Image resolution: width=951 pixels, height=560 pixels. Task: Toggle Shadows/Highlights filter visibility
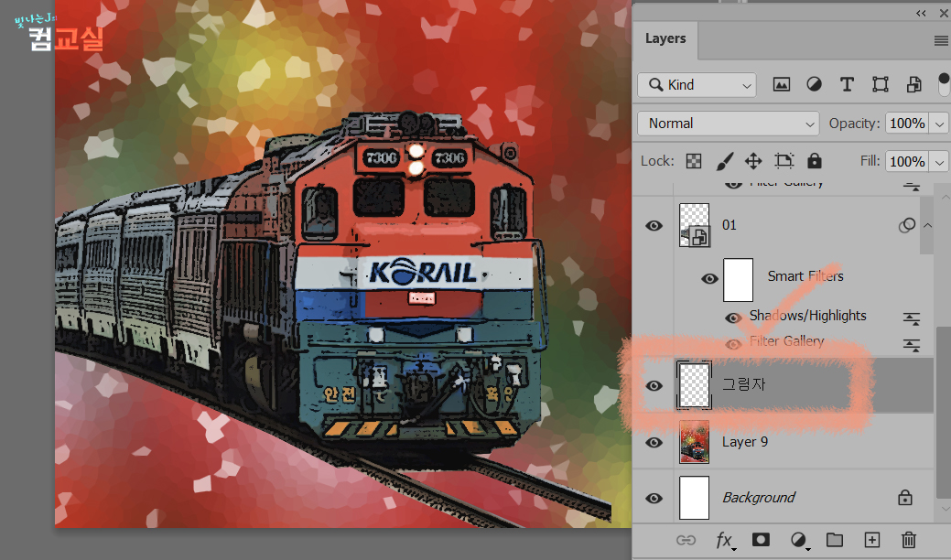(733, 318)
